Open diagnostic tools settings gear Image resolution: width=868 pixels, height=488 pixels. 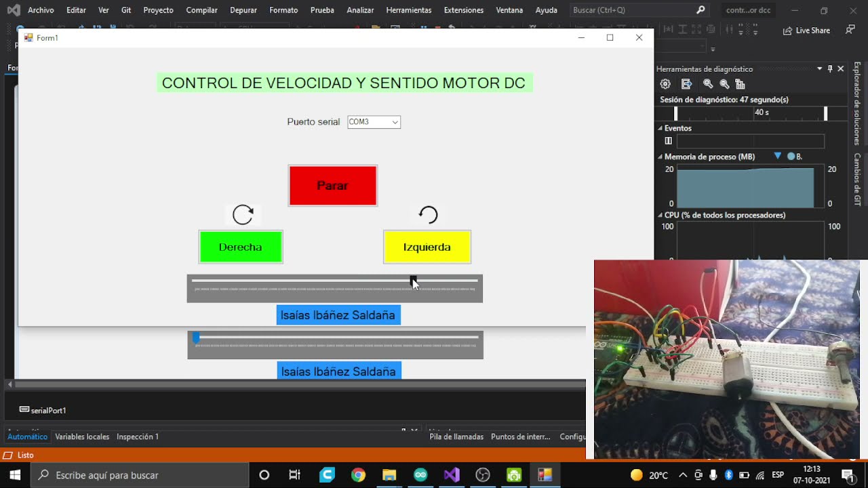[x=665, y=84]
